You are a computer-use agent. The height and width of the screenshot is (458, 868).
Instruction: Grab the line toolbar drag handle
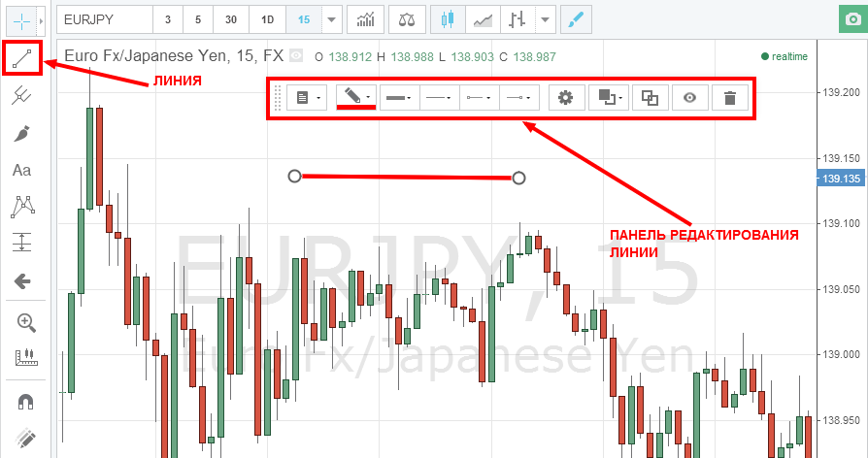tap(278, 98)
